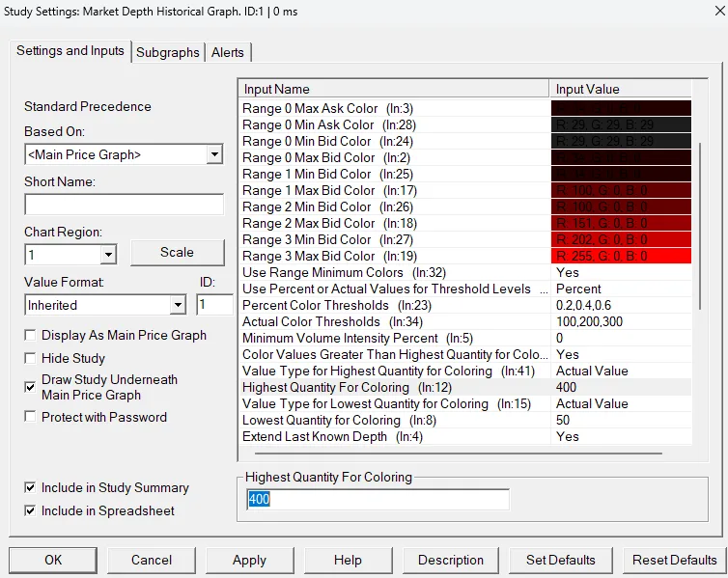Open Range 0 Min Bid Color swatch
Viewport: 728px width, 578px height.
(621, 141)
